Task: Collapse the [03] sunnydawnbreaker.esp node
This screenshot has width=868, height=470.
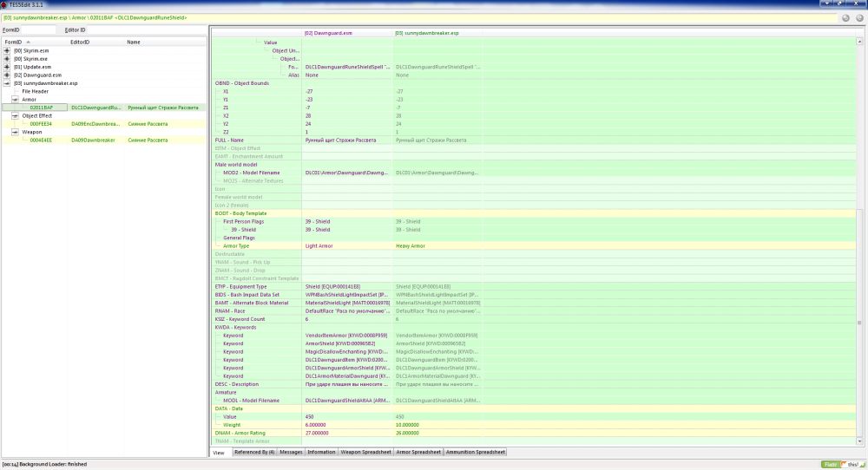Action: tap(7, 83)
